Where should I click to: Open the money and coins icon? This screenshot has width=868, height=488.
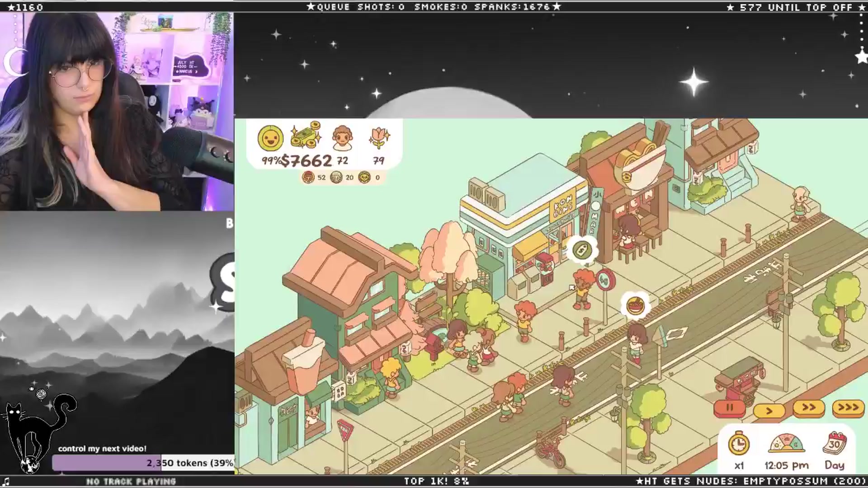coord(306,135)
